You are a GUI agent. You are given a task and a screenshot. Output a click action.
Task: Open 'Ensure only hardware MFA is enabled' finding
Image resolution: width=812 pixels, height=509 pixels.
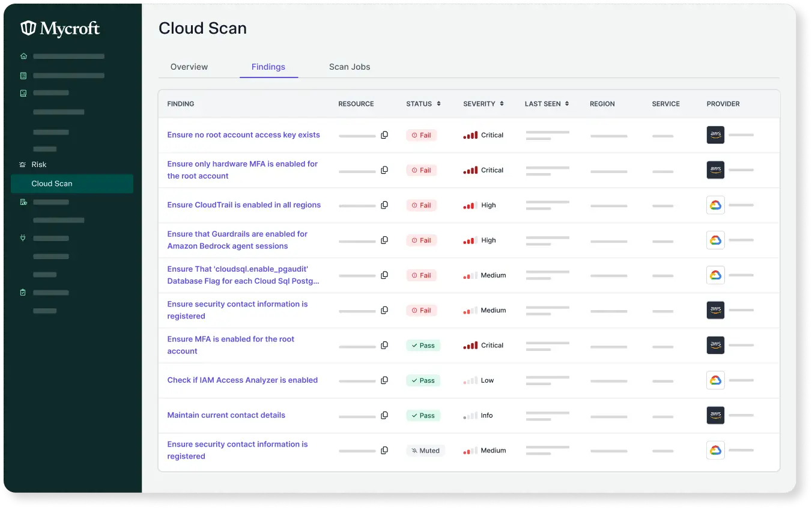coord(242,170)
